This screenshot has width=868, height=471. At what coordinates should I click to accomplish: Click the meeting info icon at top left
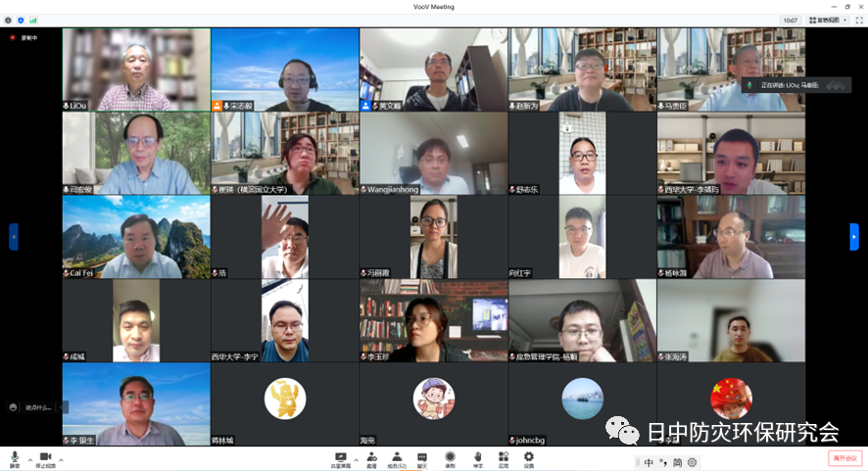point(8,20)
